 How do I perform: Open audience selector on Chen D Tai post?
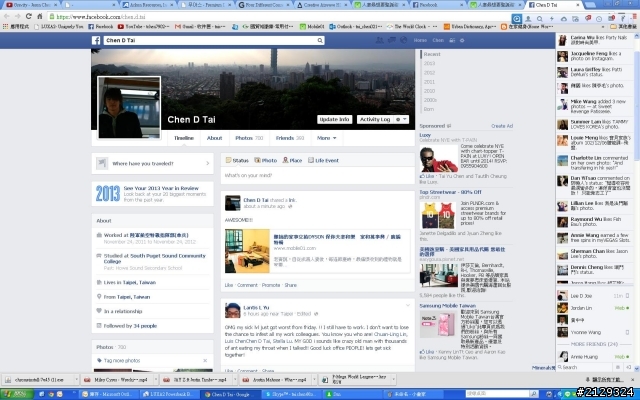click(290, 207)
